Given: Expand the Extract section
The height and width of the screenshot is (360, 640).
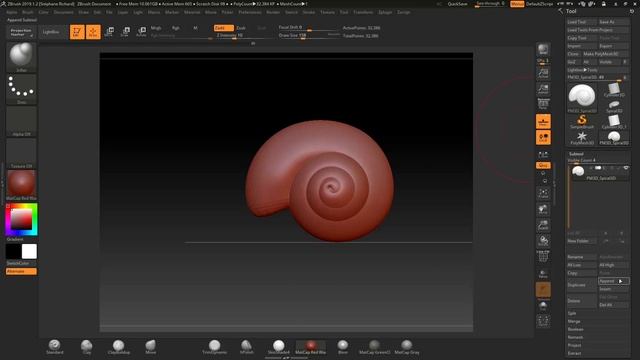Looking at the screenshot, I should click(x=574, y=353).
